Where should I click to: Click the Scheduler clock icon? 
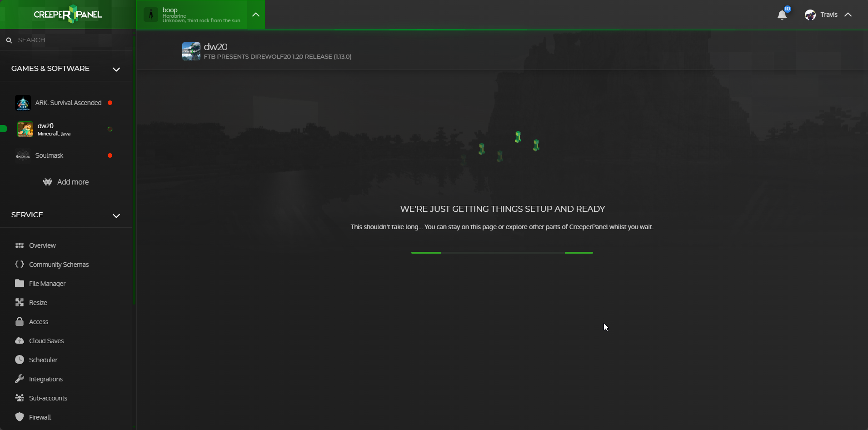[x=20, y=360]
